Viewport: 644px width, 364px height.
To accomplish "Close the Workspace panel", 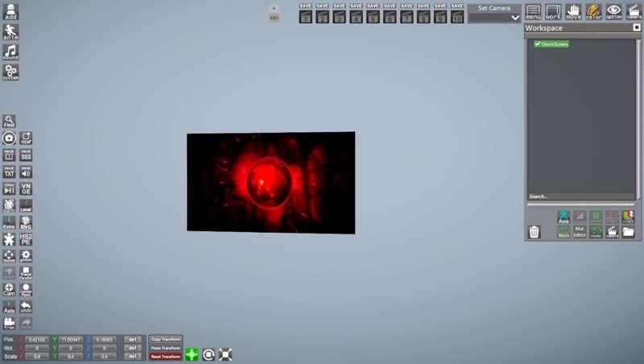I will tap(637, 27).
